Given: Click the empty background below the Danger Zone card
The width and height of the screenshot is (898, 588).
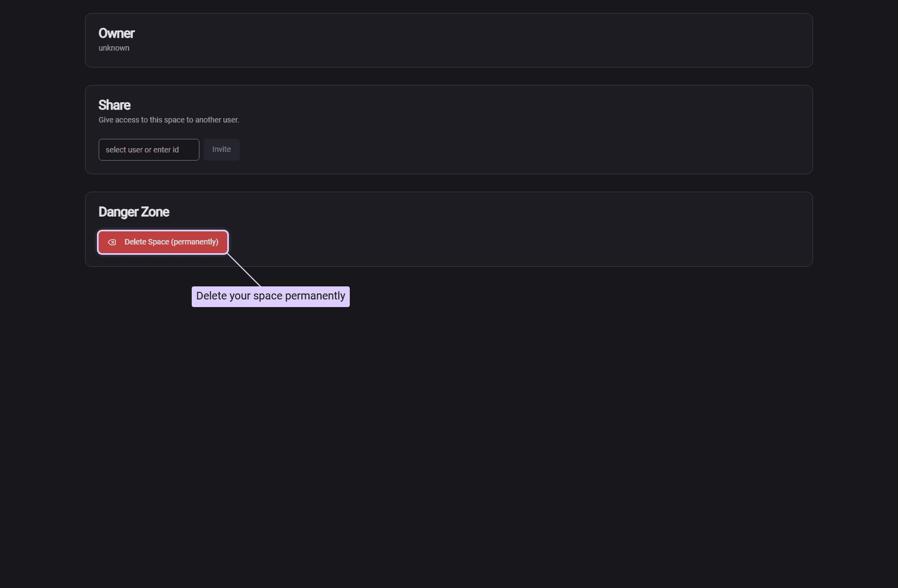Looking at the screenshot, I should point(490,408).
